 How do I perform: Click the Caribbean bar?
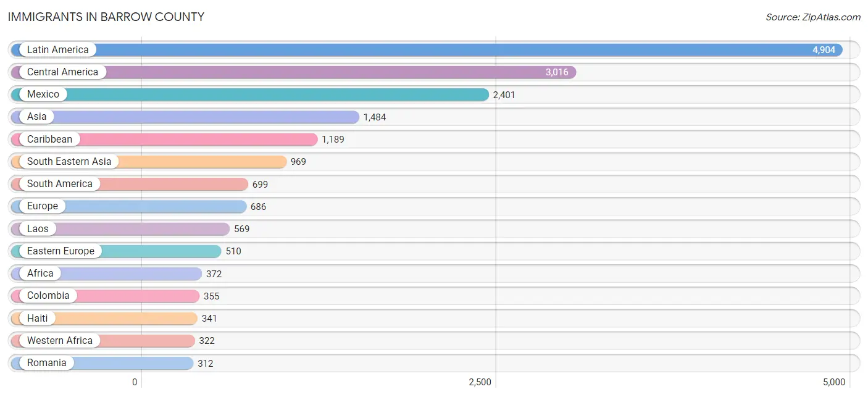tap(164, 140)
